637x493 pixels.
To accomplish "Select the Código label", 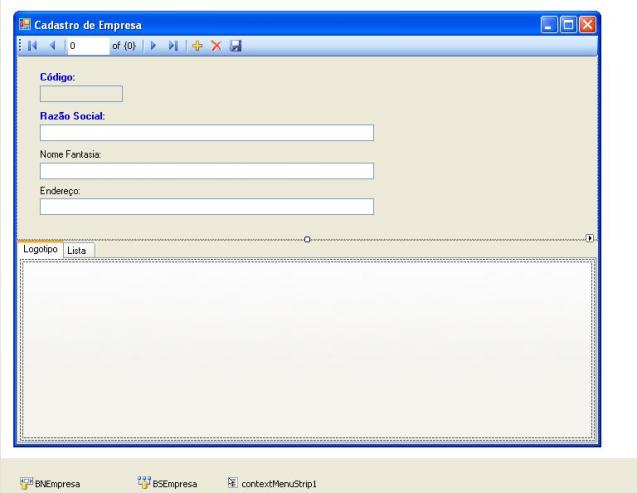I will 57,77.
